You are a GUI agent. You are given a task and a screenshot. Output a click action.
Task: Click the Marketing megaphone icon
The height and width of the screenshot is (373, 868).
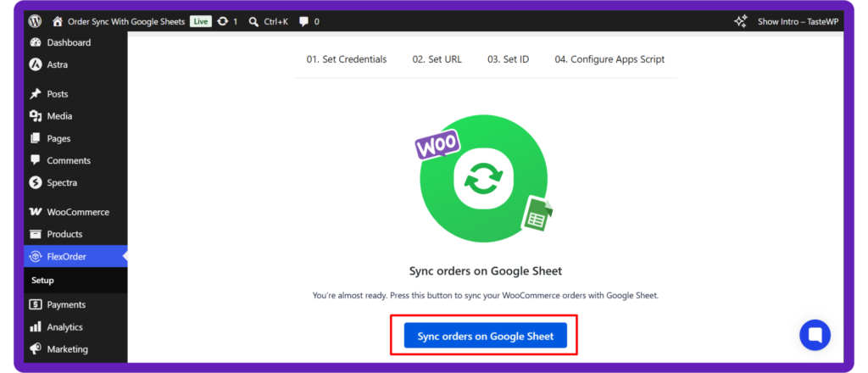(x=36, y=349)
